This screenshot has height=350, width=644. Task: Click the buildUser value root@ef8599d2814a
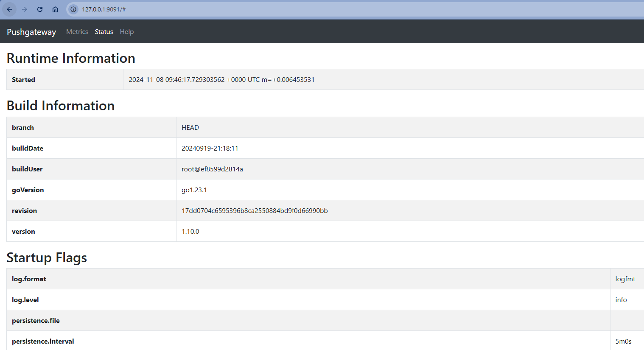212,169
